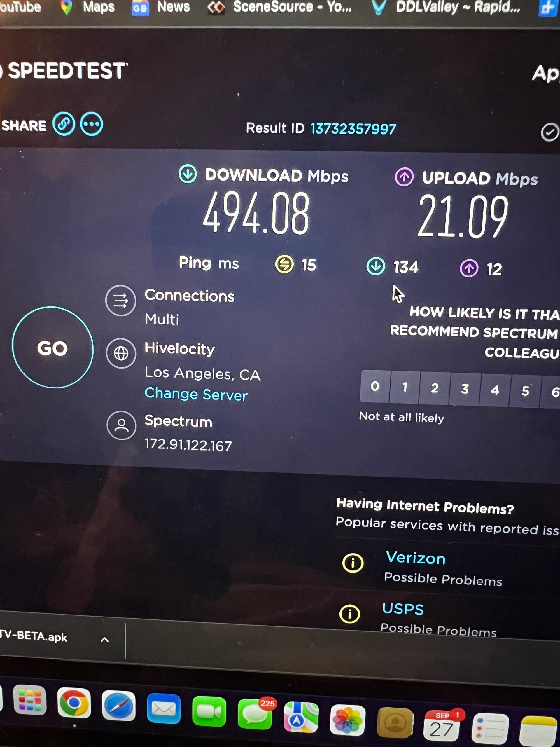Click the Verizon info icon

pyautogui.click(x=353, y=563)
